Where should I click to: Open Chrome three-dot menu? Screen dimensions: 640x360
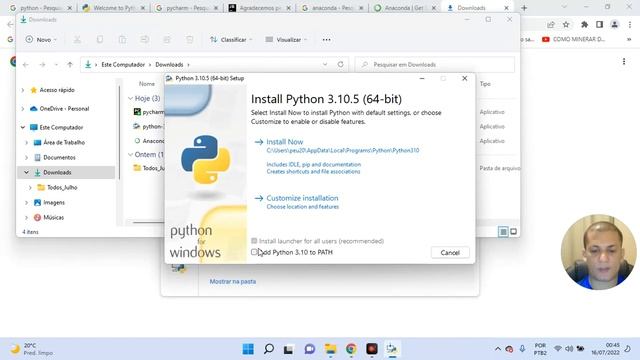630,25
